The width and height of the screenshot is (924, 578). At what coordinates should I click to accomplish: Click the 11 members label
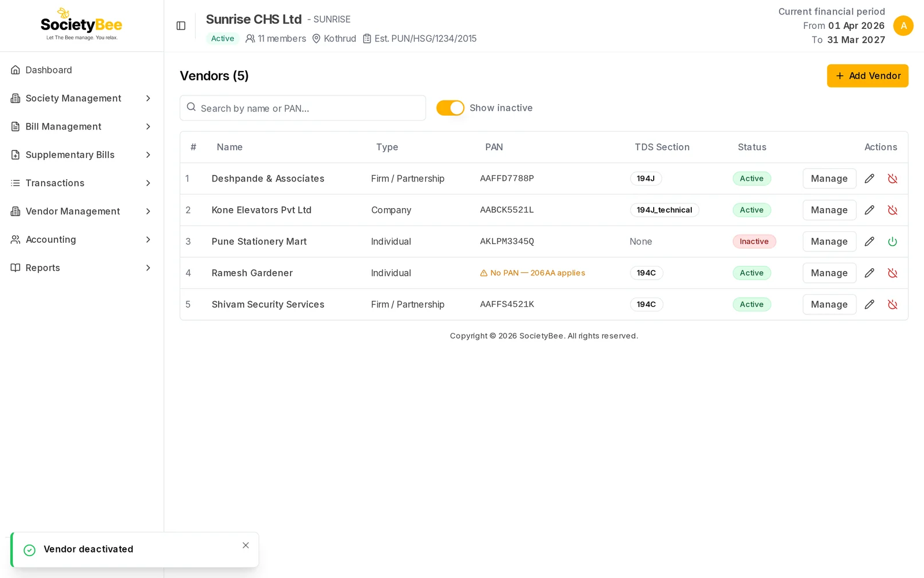pyautogui.click(x=282, y=39)
